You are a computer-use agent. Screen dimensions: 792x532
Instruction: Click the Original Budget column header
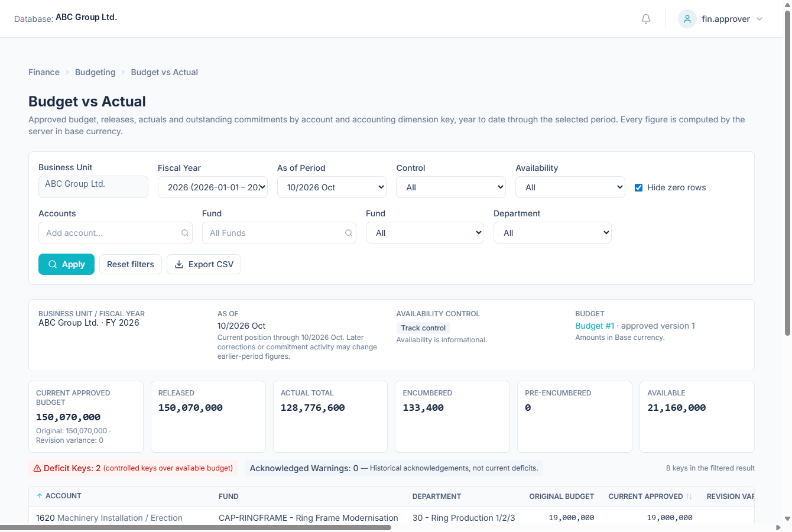point(561,497)
